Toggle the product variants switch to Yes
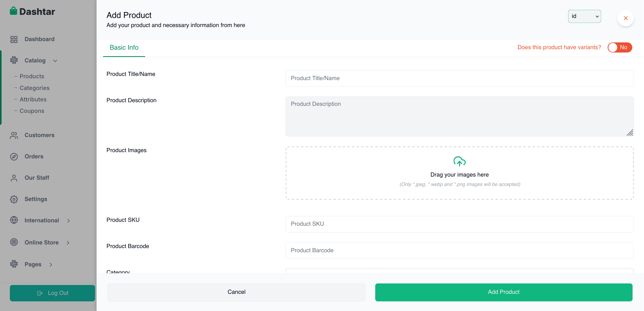 620,47
